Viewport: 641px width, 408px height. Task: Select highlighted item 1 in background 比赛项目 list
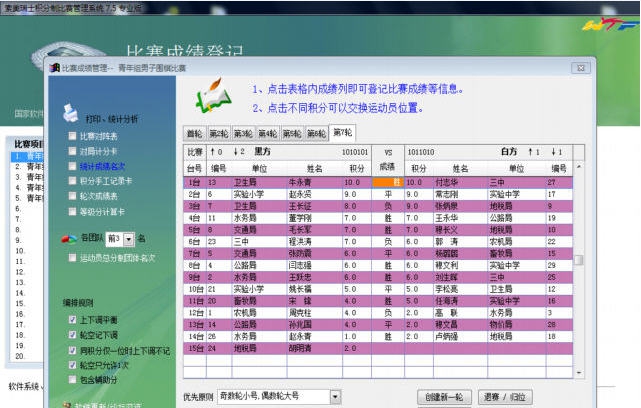click(28, 157)
